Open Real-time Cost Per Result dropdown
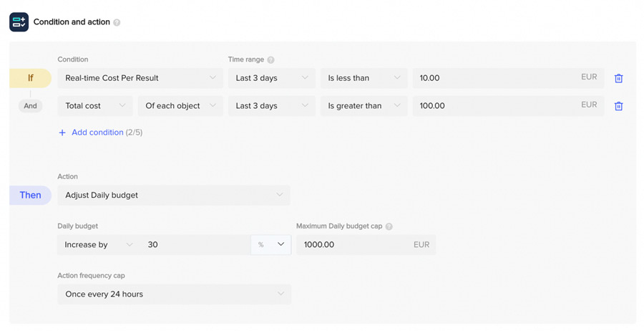 point(140,78)
